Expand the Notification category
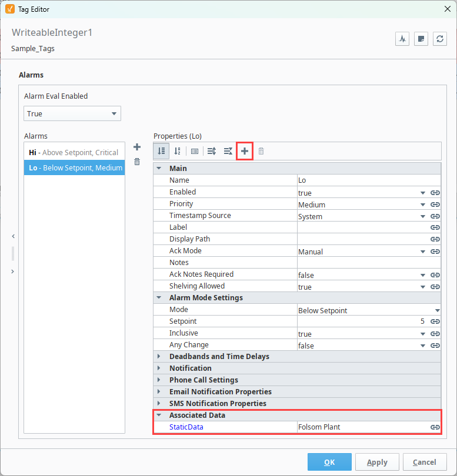 pyautogui.click(x=159, y=368)
